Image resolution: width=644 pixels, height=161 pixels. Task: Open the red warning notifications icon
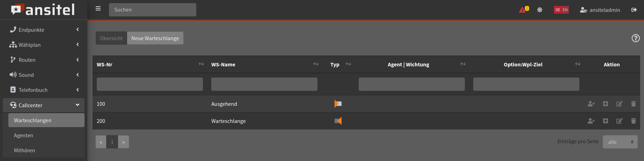pyautogui.click(x=522, y=10)
